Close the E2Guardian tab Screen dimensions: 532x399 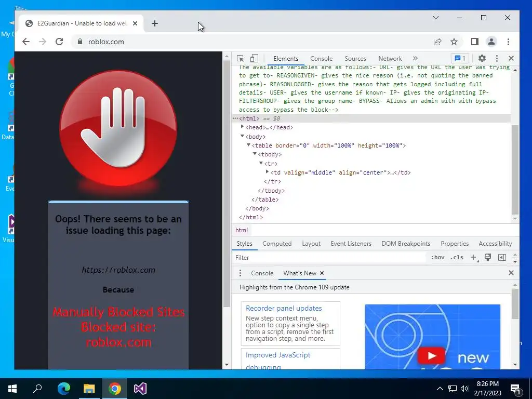(135, 23)
